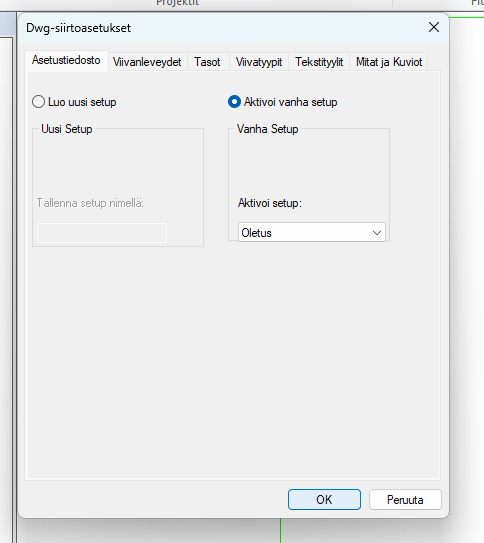Select the Aktivoi vanha setup radio button
The image size is (484, 543).
click(234, 102)
